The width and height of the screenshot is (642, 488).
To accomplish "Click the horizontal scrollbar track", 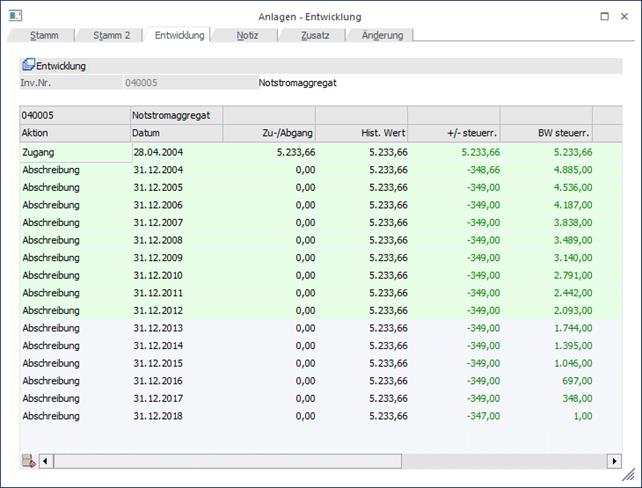I will pyautogui.click(x=330, y=461).
